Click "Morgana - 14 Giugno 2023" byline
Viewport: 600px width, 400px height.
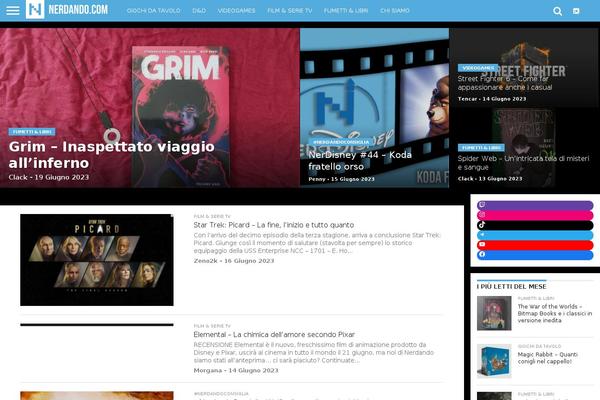[236, 370]
